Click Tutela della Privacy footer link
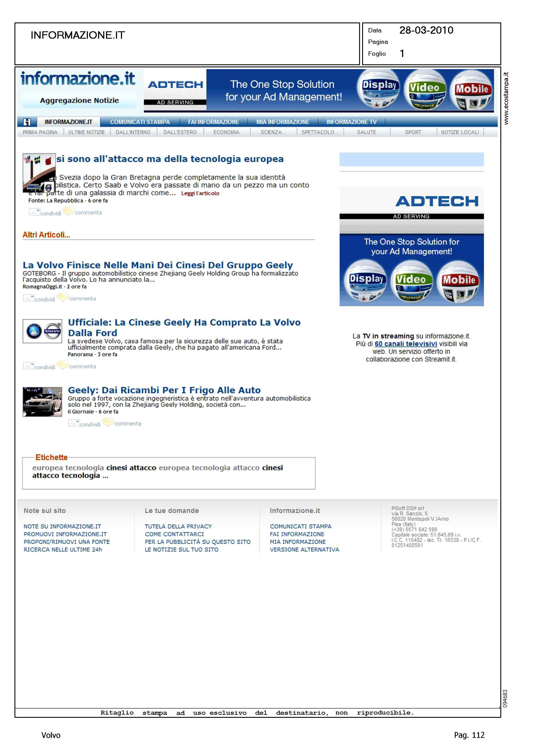The width and height of the screenshot is (539, 756). 178,527
